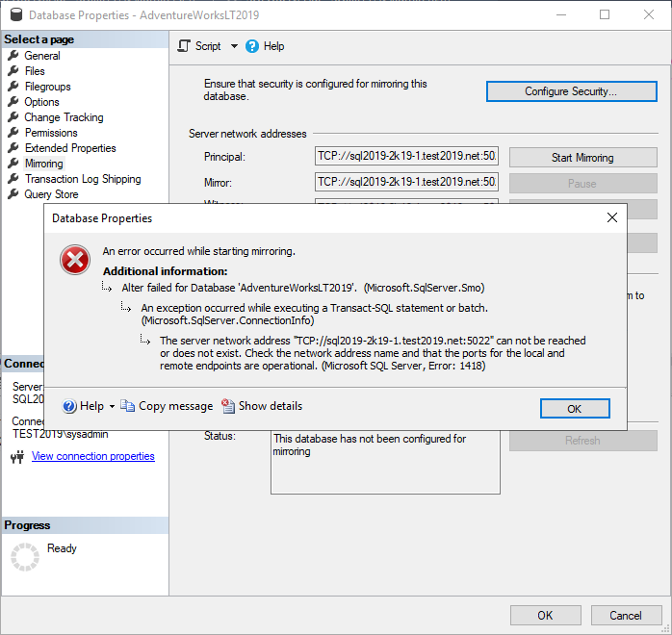672x635 pixels.
Task: Click the connection properties plug icon
Action: [x=17, y=457]
